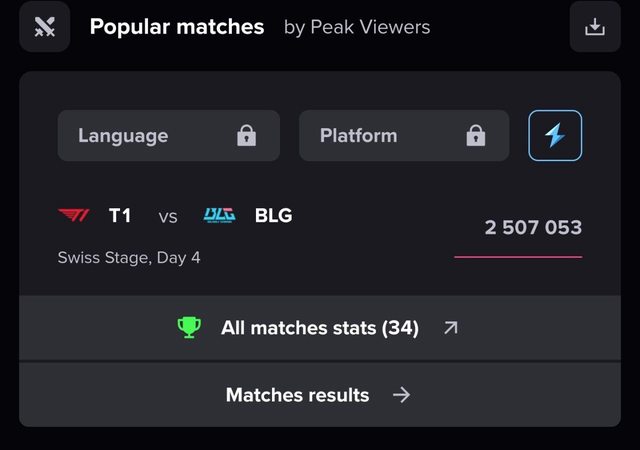This screenshot has width=640, height=450.
Task: Click the green trophy icon
Action: (189, 327)
